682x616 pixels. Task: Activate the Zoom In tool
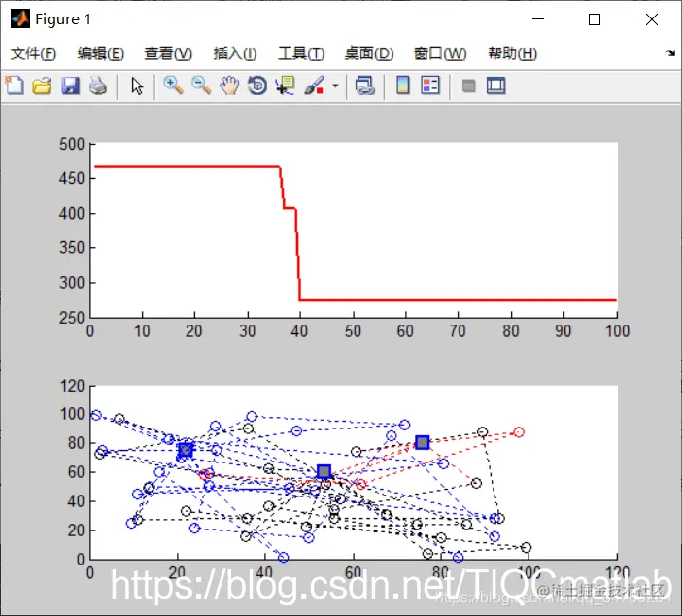[173, 86]
